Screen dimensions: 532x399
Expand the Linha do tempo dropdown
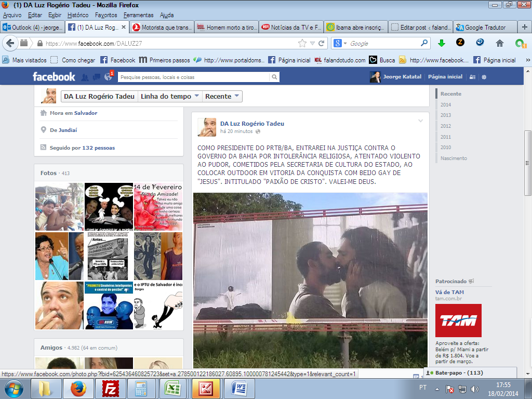170,96
